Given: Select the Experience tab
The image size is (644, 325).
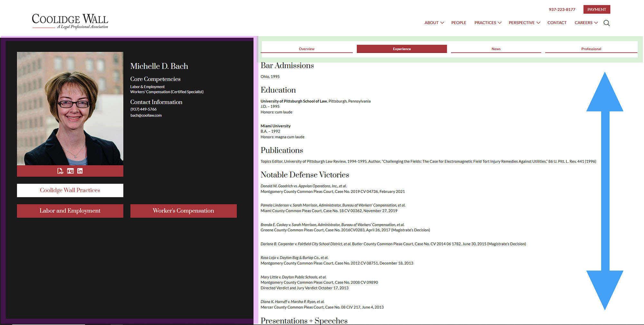Looking at the screenshot, I should (402, 49).
